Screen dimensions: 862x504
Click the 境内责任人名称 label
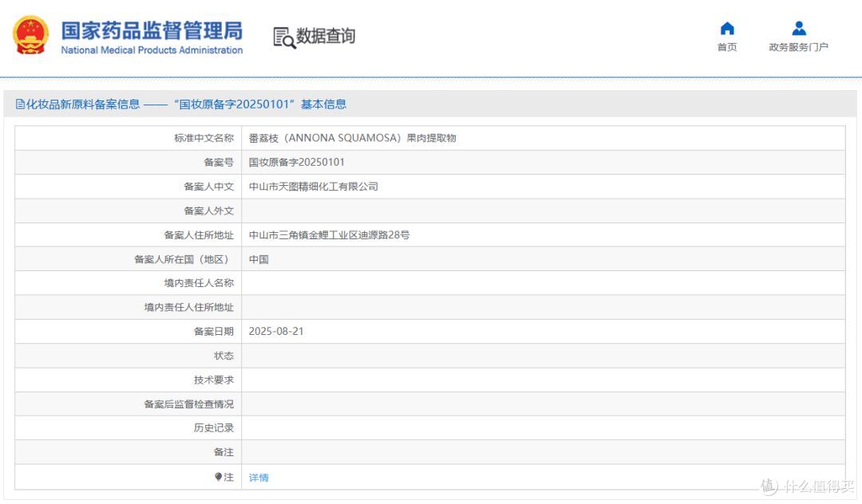199,283
